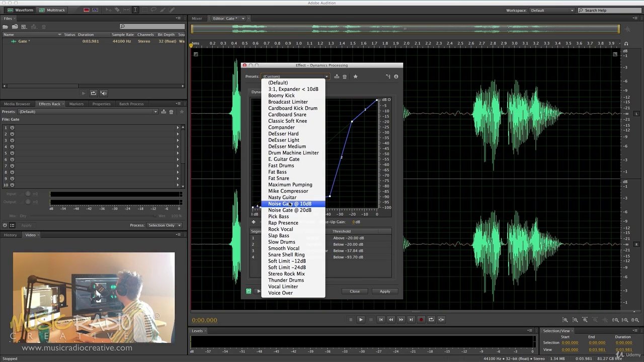Select the Time Selection tool
The height and width of the screenshot is (362, 644).
[x=135, y=10]
